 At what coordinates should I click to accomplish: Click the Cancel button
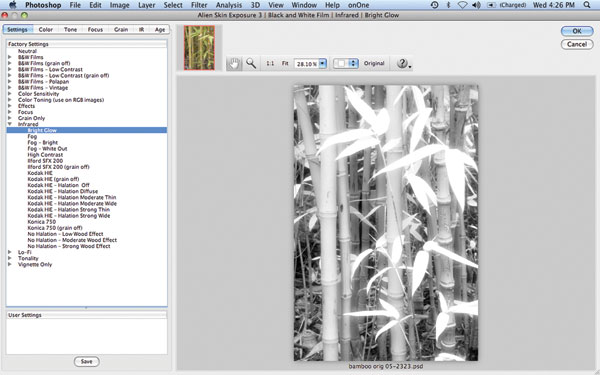577,44
